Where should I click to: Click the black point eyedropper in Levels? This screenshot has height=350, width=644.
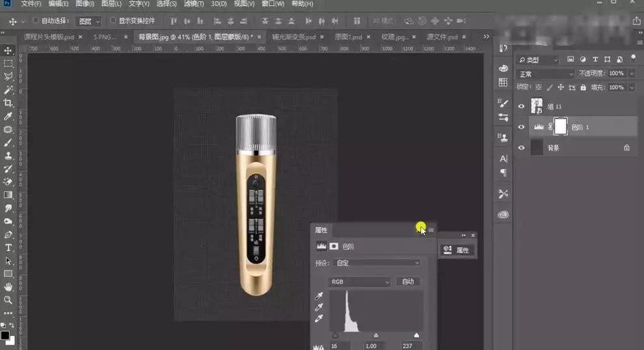[319, 295]
